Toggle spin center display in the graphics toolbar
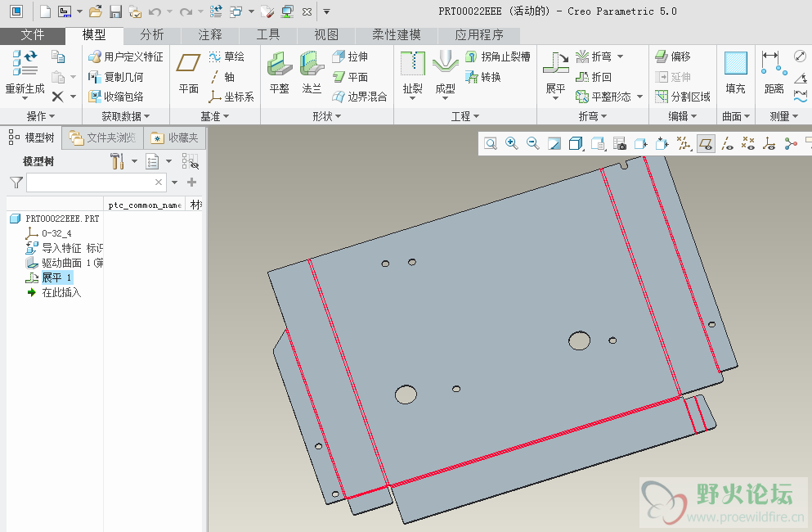 tap(791, 143)
